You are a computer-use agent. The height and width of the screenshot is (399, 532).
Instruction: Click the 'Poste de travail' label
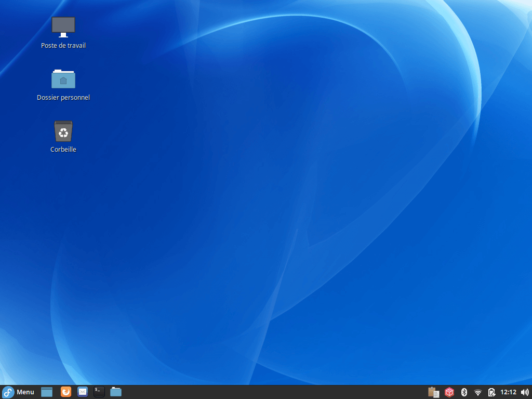[63, 46]
